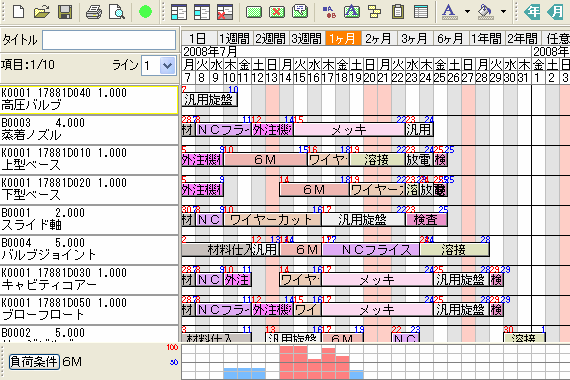Save using the floppy disk icon
570x380 pixels.
pos(65,12)
